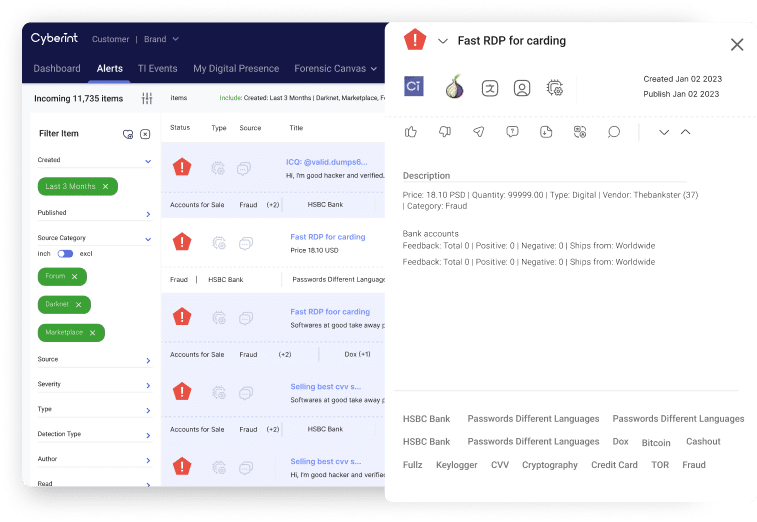Go to next alert with down chevron
The width and height of the screenshot is (757, 522).
(x=664, y=132)
